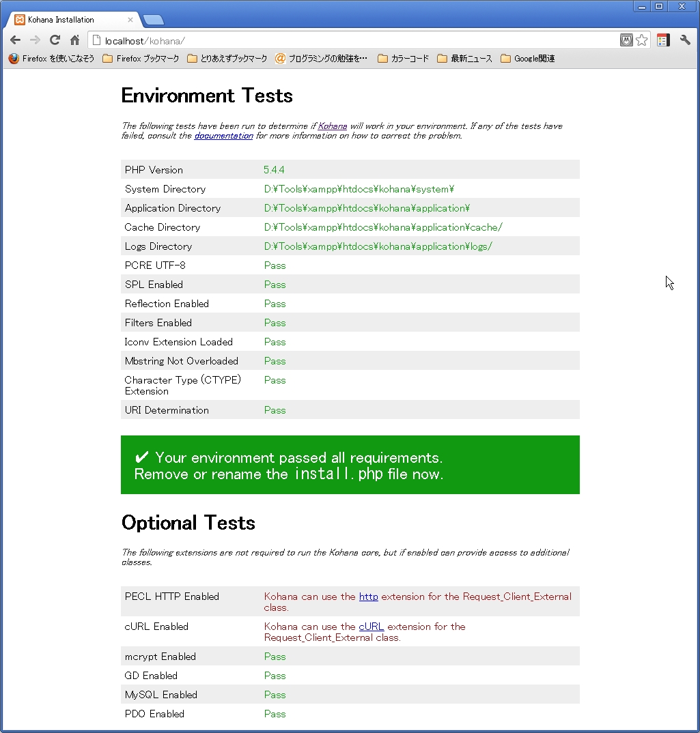Screen dimensions: 700x733
Task: Open the 'Firefox ブックマーク' bookmark folder
Action: coord(141,59)
